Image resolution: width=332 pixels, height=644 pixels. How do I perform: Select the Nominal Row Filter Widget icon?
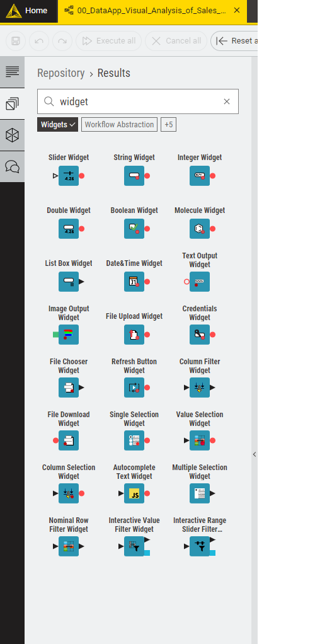[x=69, y=547]
